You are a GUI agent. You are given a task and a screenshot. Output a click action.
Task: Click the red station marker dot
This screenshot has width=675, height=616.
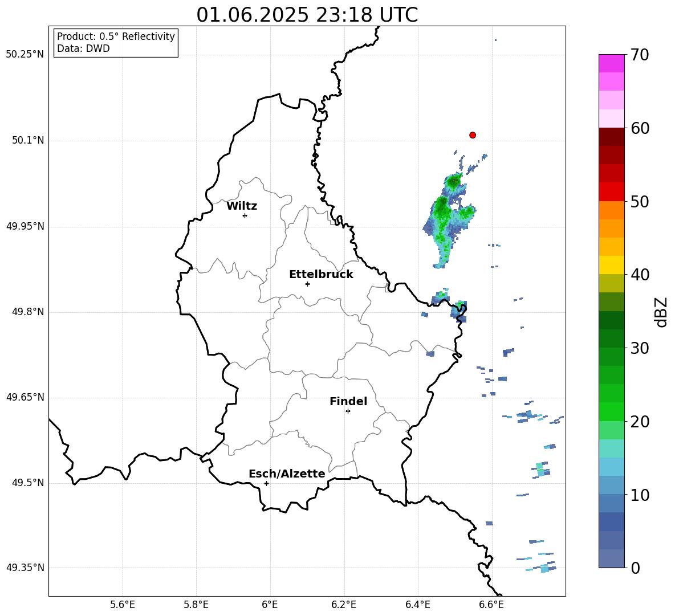473,135
